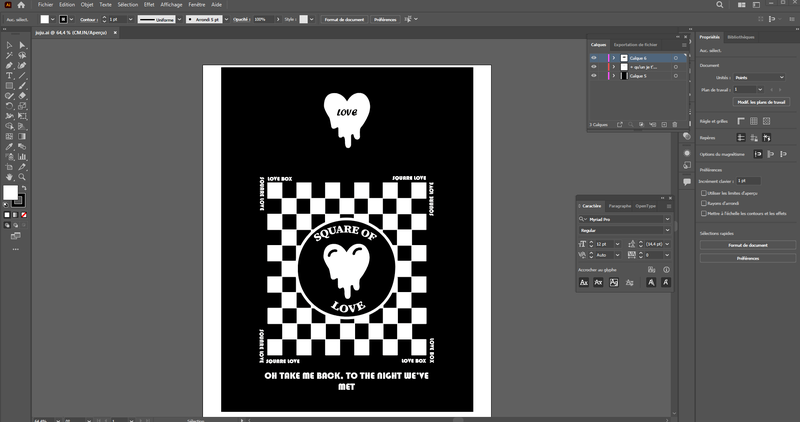Switch to the Bibliothèques tab
This screenshot has width=800, height=422.
click(740, 37)
